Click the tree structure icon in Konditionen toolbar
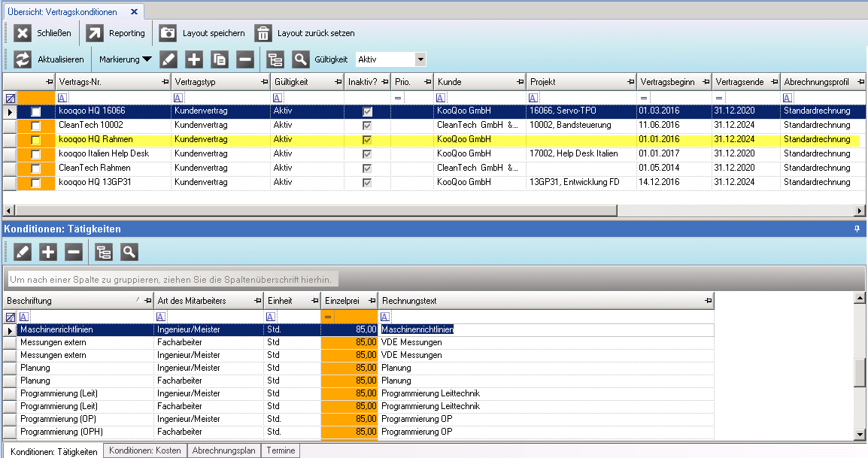The width and height of the screenshot is (868, 458). tap(103, 253)
